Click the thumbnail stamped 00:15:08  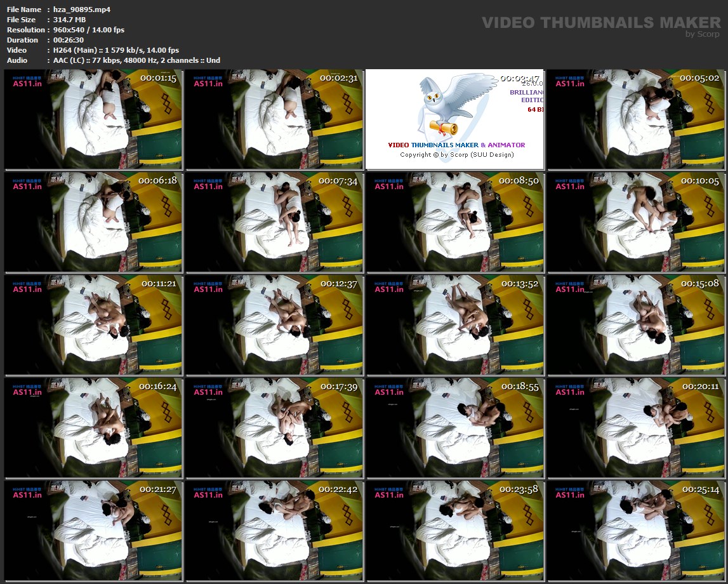click(x=636, y=325)
